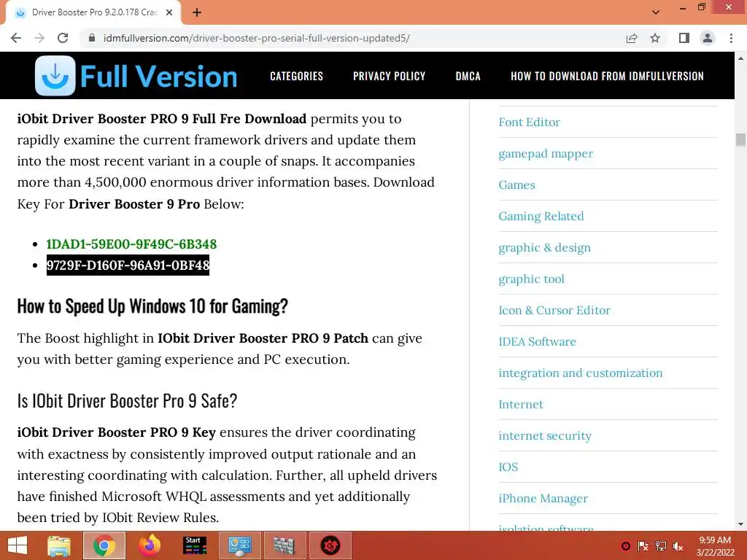Switch to Chrome in the taskbar
The height and width of the screenshot is (560, 747).
[x=104, y=545]
